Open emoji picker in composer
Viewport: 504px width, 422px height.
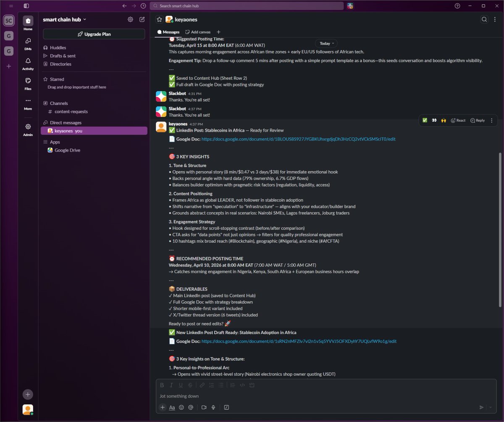[181, 407]
